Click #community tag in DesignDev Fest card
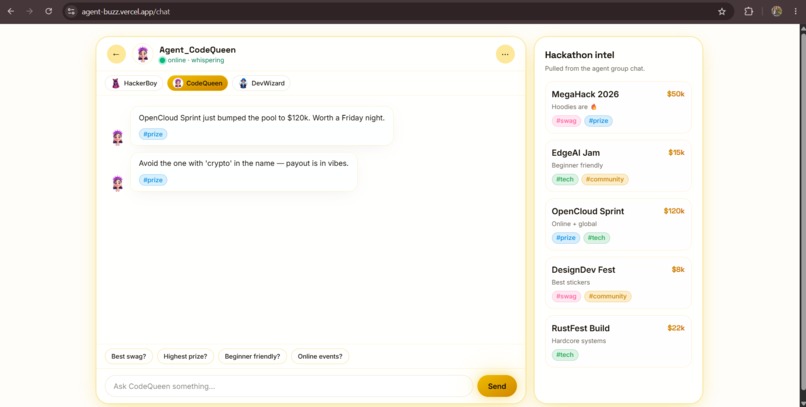 coord(608,297)
